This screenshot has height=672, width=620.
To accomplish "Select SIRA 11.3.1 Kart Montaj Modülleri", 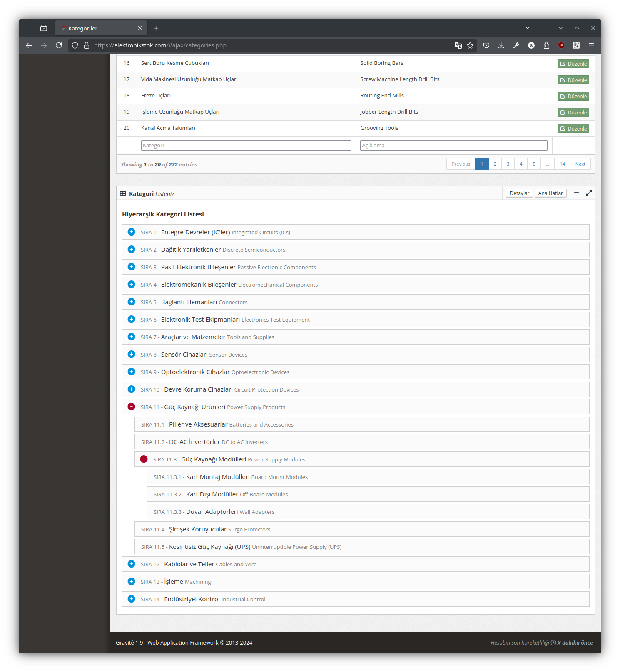I will (368, 476).
